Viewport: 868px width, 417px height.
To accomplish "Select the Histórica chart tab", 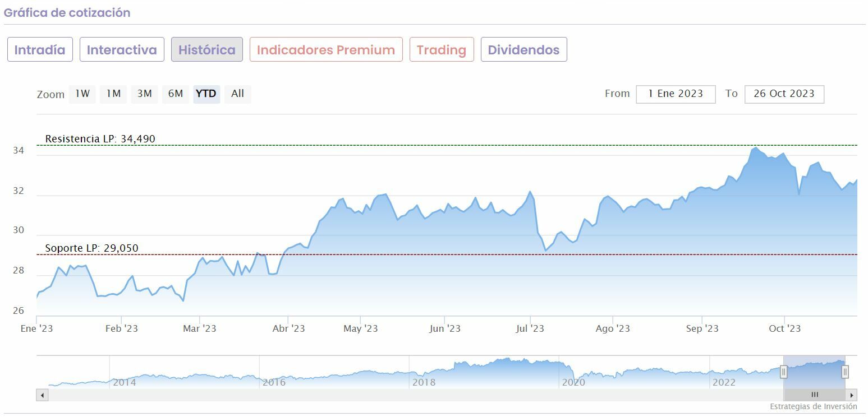I will [207, 50].
